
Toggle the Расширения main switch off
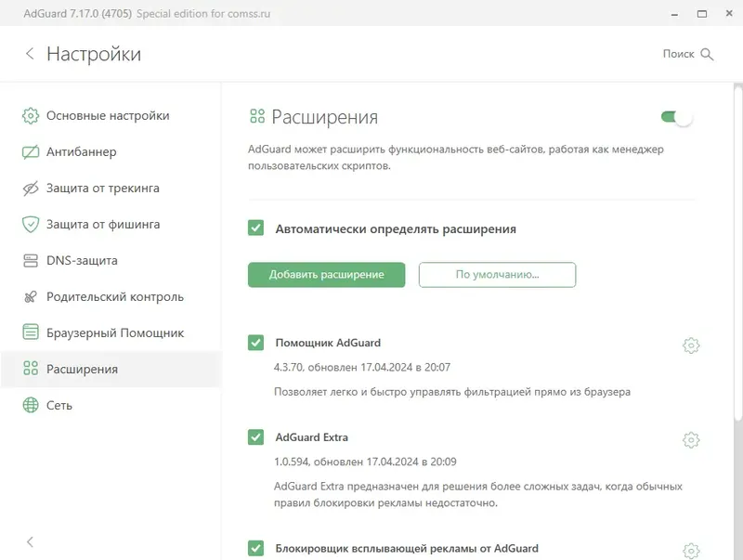676,117
